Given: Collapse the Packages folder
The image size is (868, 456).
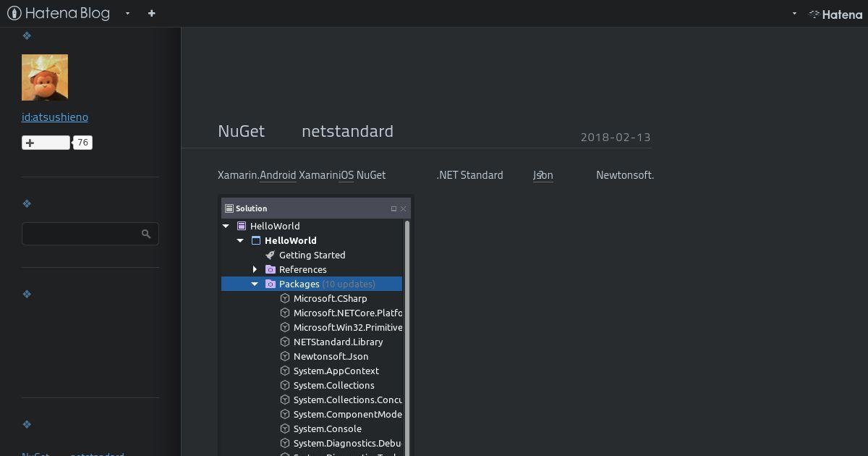Looking at the screenshot, I should [255, 284].
